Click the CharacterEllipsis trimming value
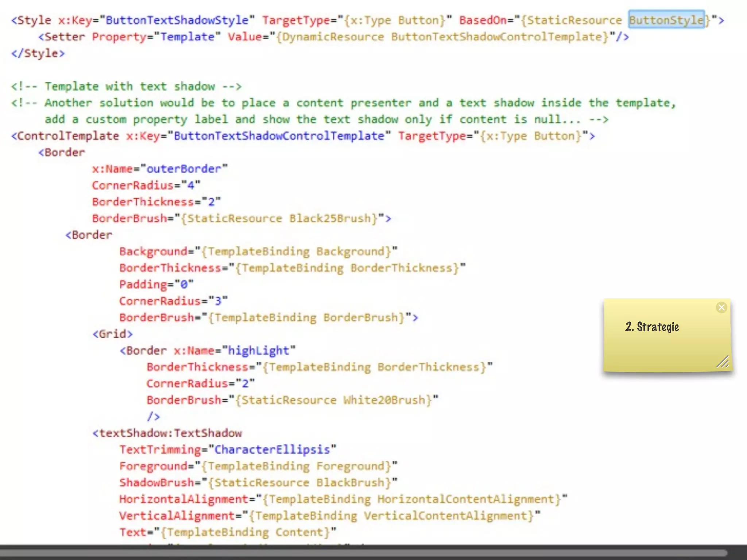This screenshot has height=560, width=747. pos(272,450)
